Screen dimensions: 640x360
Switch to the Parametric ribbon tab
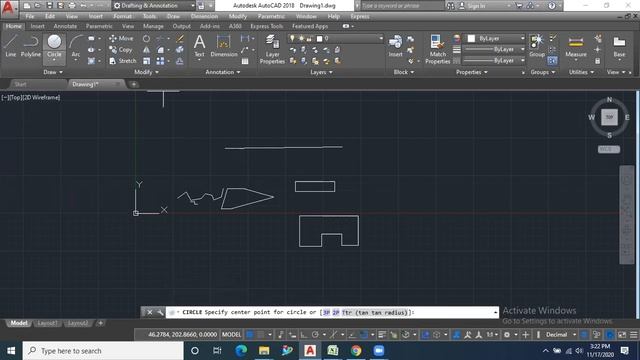[x=99, y=26]
